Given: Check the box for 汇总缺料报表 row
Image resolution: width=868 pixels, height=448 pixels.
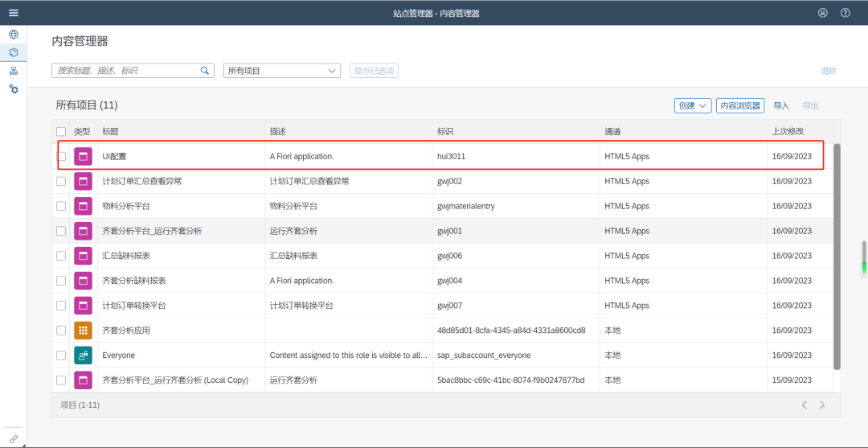Looking at the screenshot, I should click(x=61, y=256).
